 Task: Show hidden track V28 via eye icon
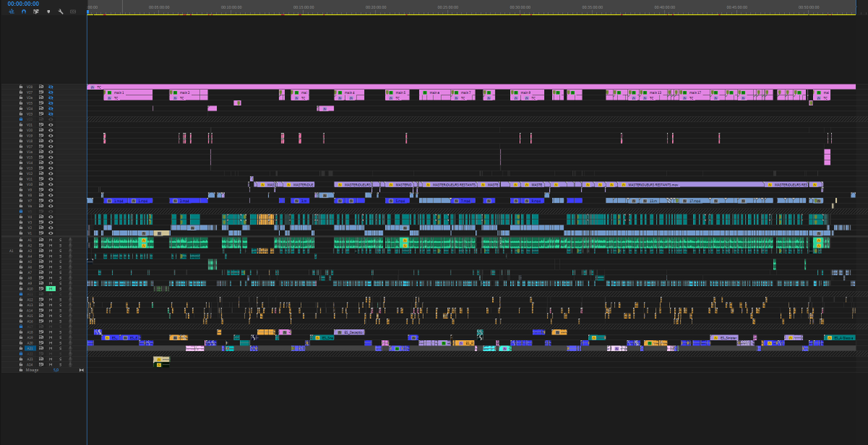pyautogui.click(x=51, y=87)
